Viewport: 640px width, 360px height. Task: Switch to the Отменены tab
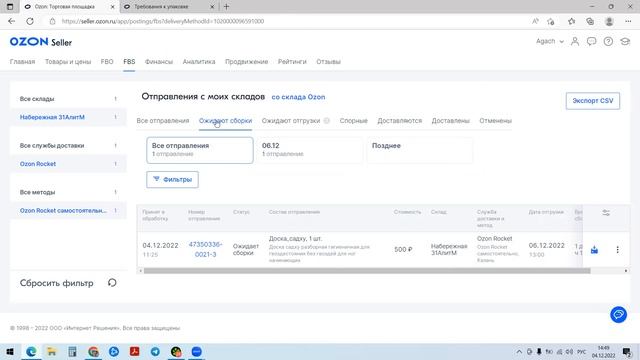point(496,120)
